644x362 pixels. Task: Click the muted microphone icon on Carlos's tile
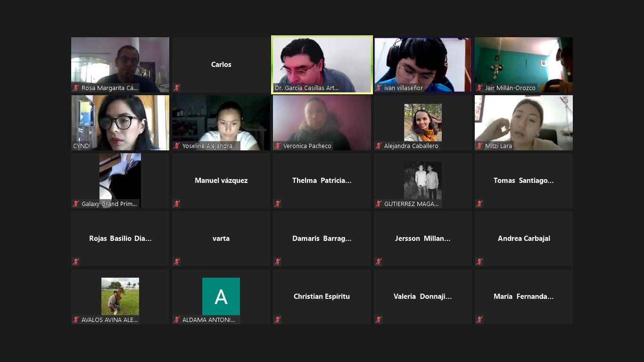(x=177, y=88)
